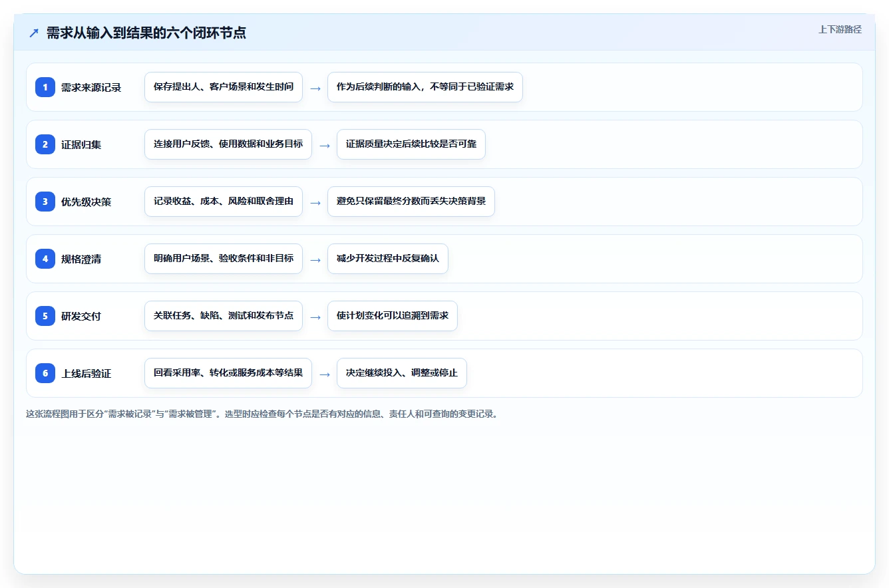Click the arrow in the 优先级决策 row
The image size is (889, 588).
click(x=315, y=202)
